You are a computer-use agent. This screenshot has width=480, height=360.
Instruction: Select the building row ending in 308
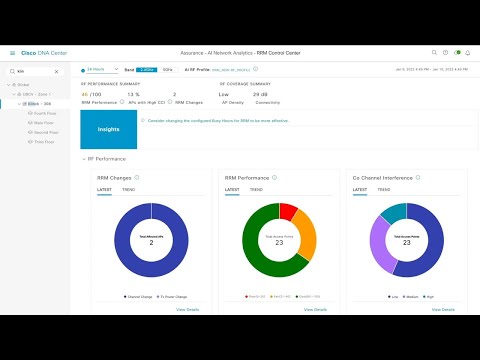[x=39, y=104]
